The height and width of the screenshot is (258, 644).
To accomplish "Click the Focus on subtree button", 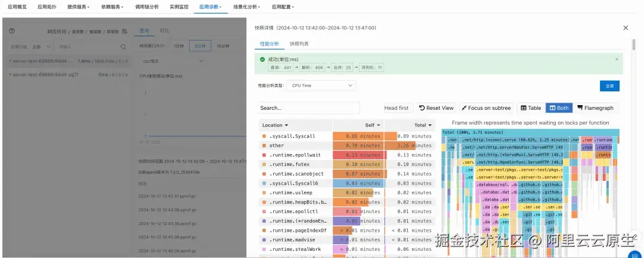I will point(487,108).
